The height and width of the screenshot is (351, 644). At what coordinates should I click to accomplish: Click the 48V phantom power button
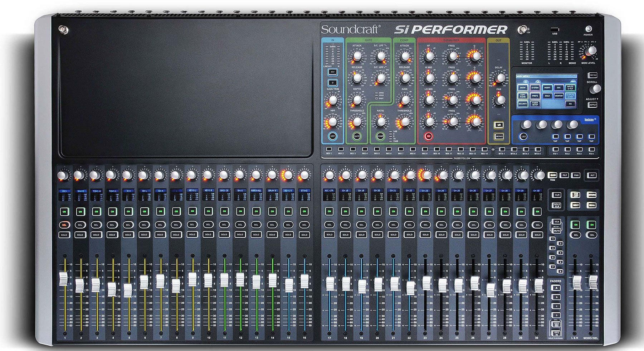pyautogui.click(x=332, y=72)
